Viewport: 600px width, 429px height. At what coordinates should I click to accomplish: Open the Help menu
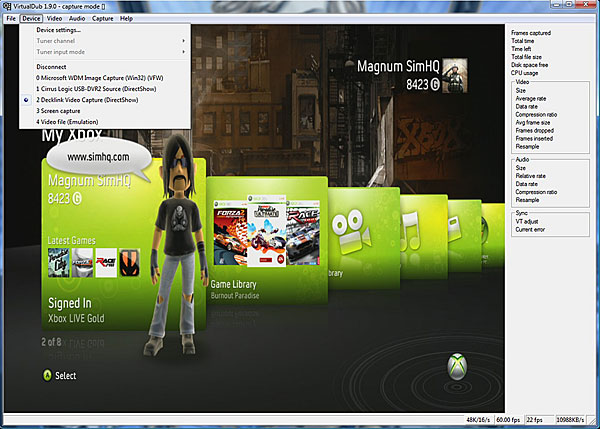click(126, 18)
